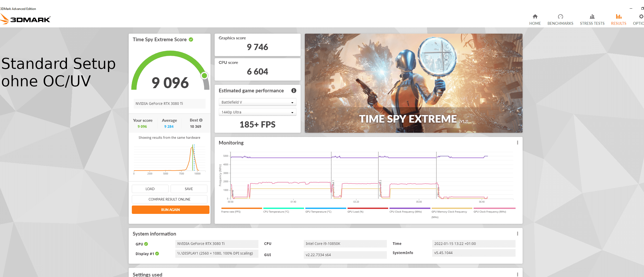Screen dimensions: 644x277
Task: Open the Battlefield V game dropdown
Action: coord(257,102)
